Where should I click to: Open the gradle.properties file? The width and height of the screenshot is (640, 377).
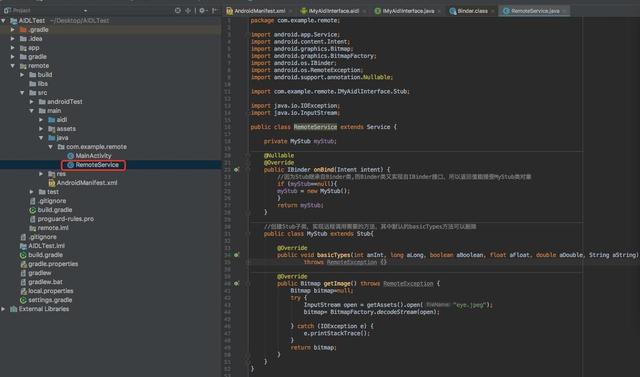coord(49,264)
